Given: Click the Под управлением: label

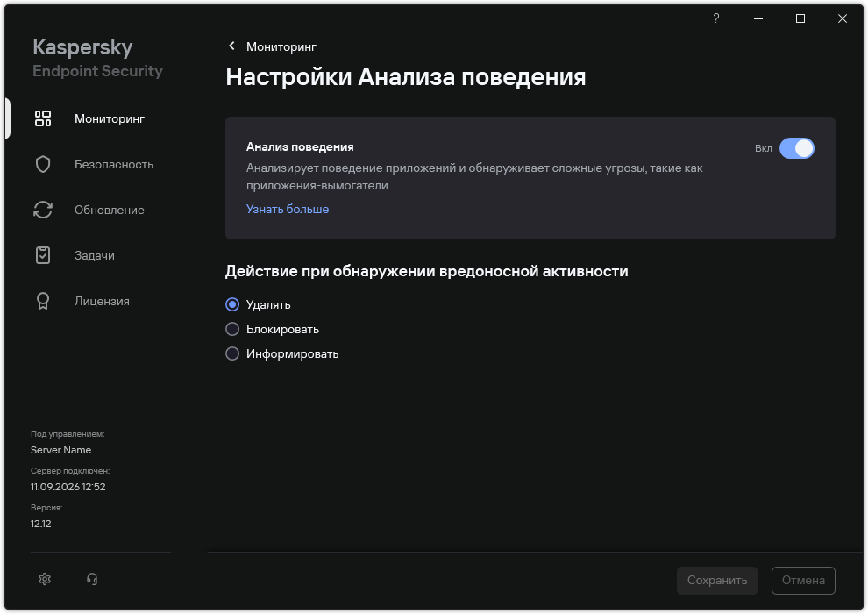Looking at the screenshot, I should click(x=68, y=434).
